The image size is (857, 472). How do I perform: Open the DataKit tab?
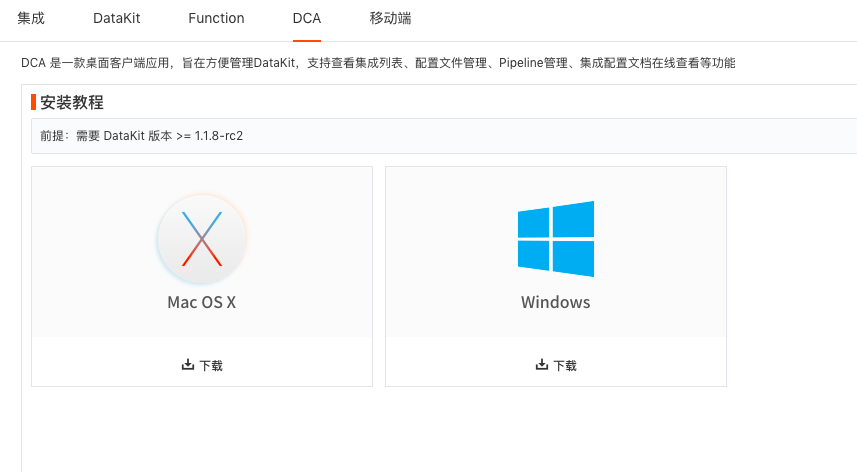[116, 18]
